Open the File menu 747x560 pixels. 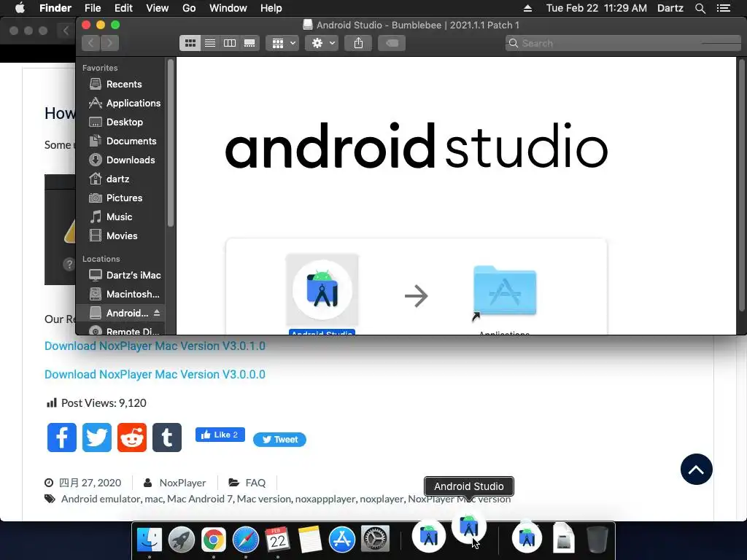click(93, 8)
